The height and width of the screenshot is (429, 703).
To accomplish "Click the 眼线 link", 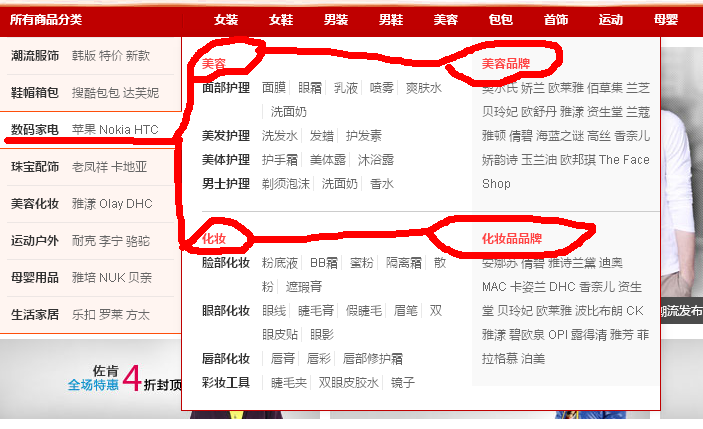I will pyautogui.click(x=274, y=311).
